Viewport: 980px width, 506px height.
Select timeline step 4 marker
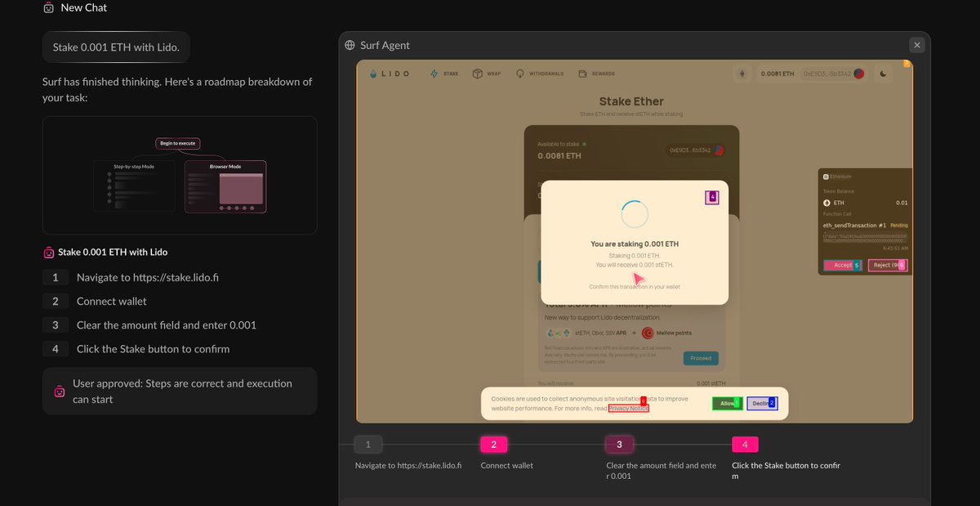pos(745,445)
